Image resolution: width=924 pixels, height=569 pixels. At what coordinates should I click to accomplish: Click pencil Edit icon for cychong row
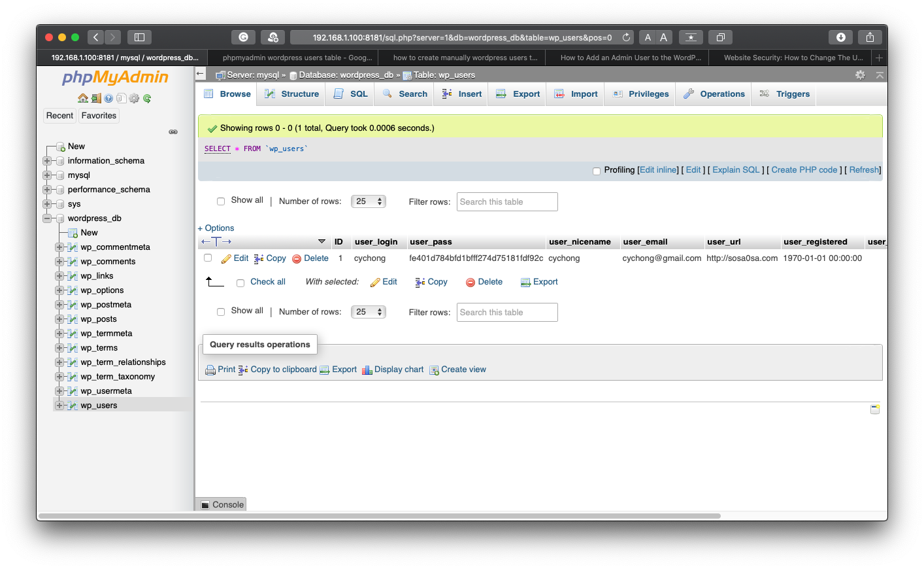pos(227,259)
